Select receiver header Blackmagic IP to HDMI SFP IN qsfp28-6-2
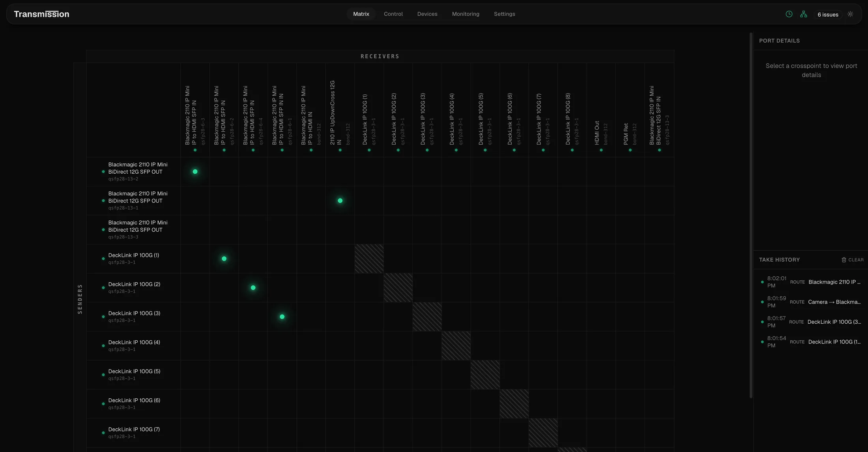This screenshot has width=868, height=452. tap(224, 111)
